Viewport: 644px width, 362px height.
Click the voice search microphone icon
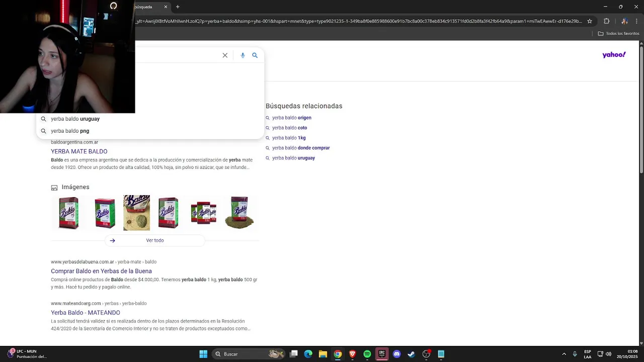[x=243, y=55]
